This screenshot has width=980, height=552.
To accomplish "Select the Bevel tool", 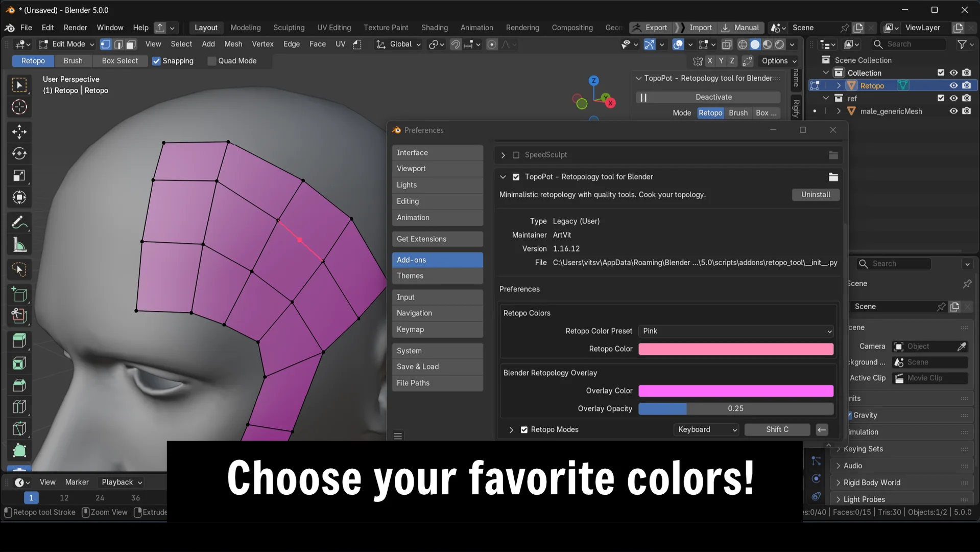I will point(19,385).
